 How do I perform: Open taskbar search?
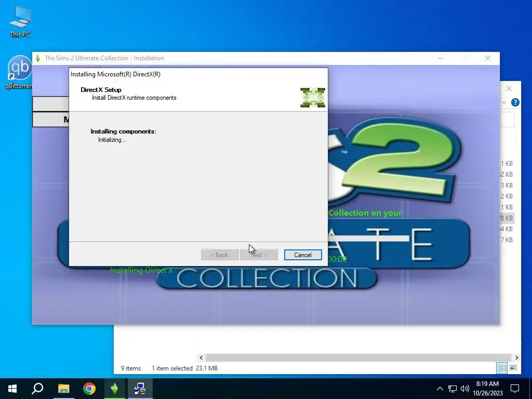point(37,389)
